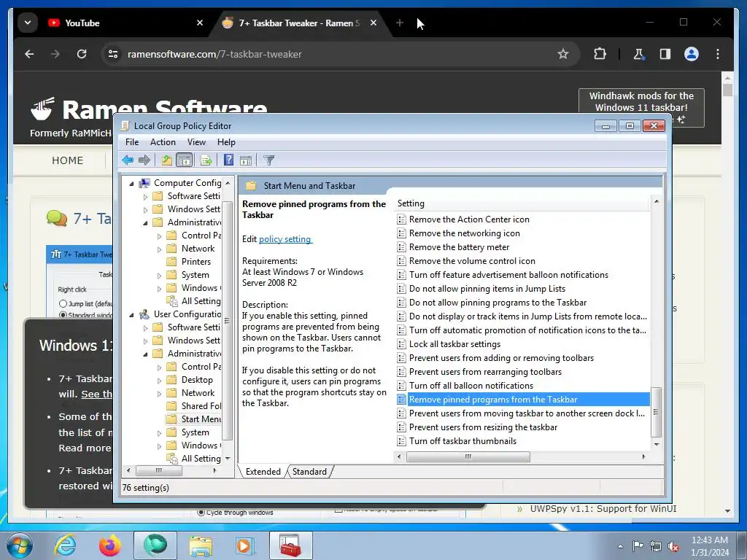Screen dimensions: 747x560
Task: Collapse Computer Configuration tree node
Action: (x=131, y=183)
